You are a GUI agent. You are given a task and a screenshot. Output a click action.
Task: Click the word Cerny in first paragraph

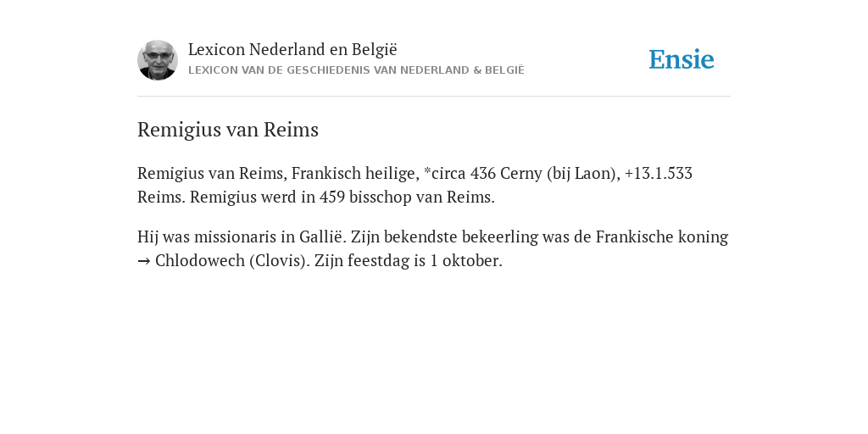coord(521,174)
